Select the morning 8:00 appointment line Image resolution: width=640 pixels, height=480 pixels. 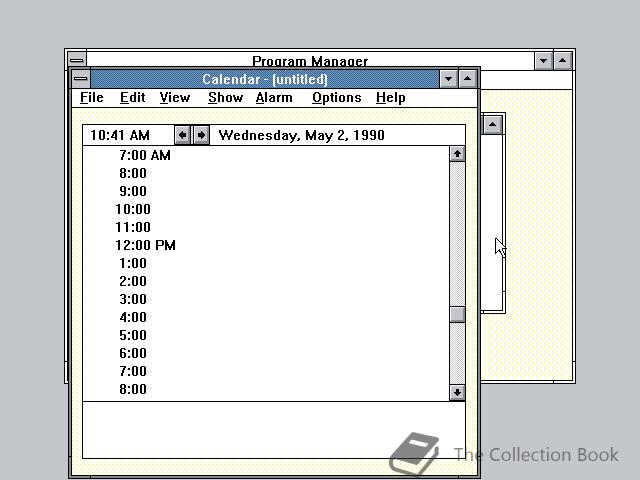click(266, 173)
